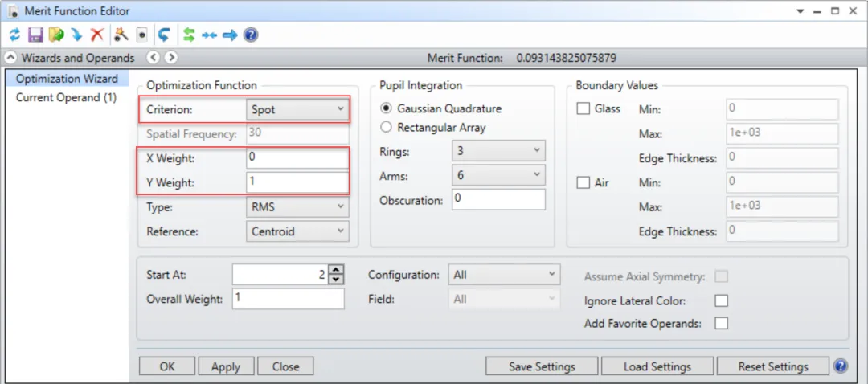
Task: Open the Reference dropdown showing Centroid
Action: click(297, 231)
